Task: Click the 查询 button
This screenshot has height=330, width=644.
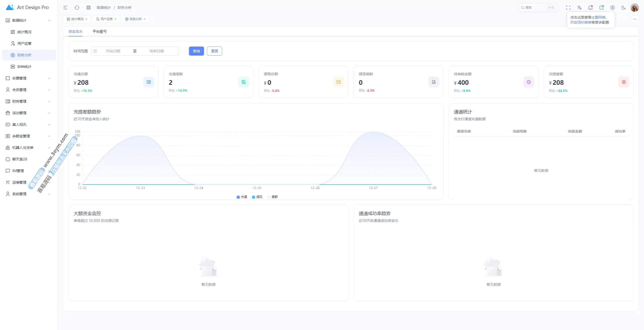Action: 196,51
